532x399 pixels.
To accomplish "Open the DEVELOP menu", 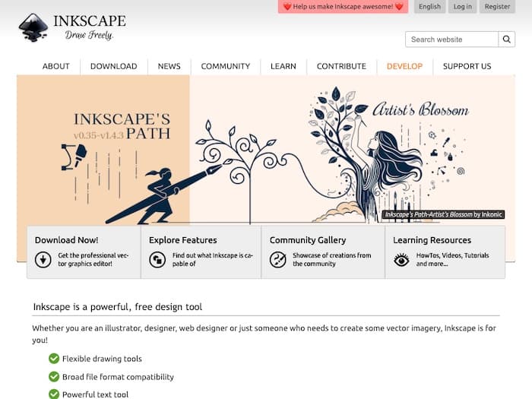I will pos(404,66).
